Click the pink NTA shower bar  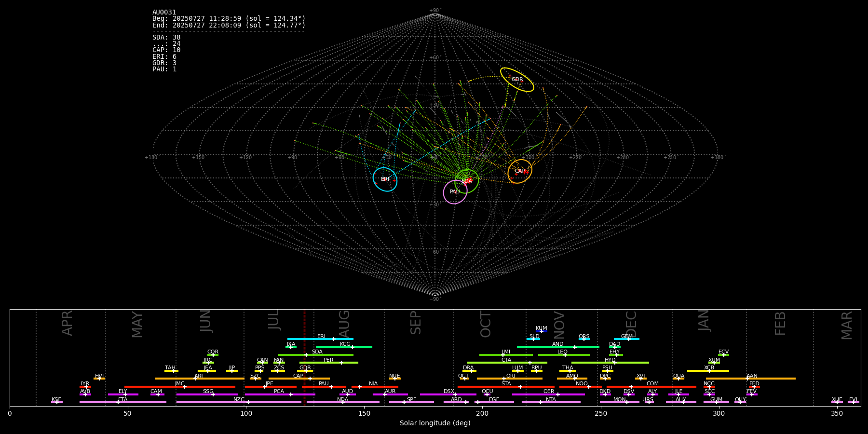[x=551, y=402]
